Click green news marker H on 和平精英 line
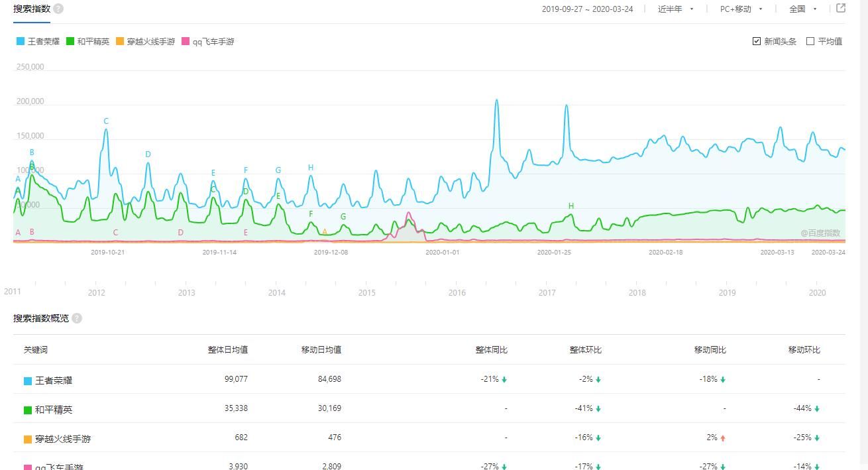 click(571, 206)
